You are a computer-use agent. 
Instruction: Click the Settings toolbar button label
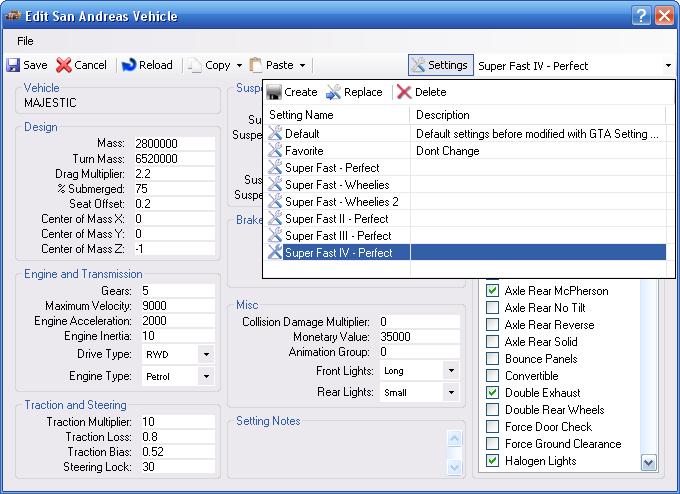448,65
